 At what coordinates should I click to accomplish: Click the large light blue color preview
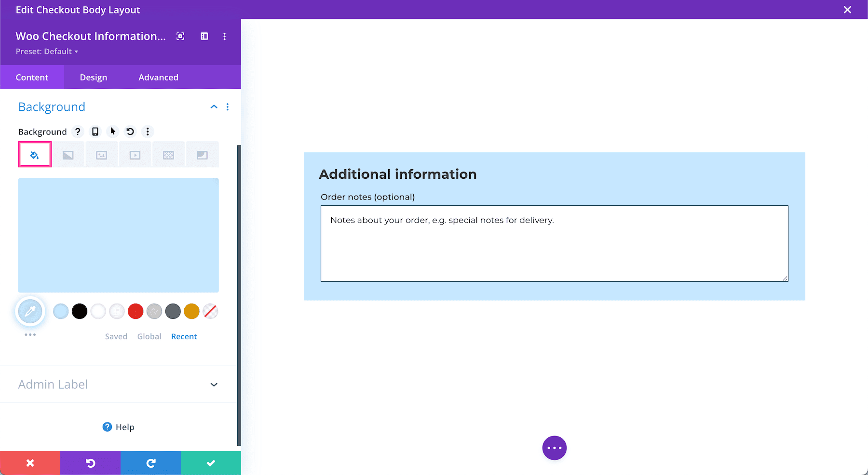[119, 236]
